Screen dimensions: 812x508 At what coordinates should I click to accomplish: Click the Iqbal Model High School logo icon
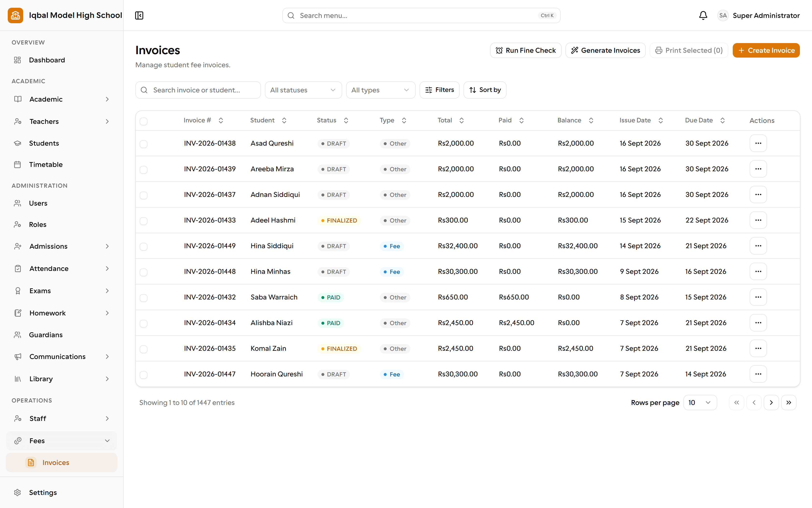click(15, 15)
